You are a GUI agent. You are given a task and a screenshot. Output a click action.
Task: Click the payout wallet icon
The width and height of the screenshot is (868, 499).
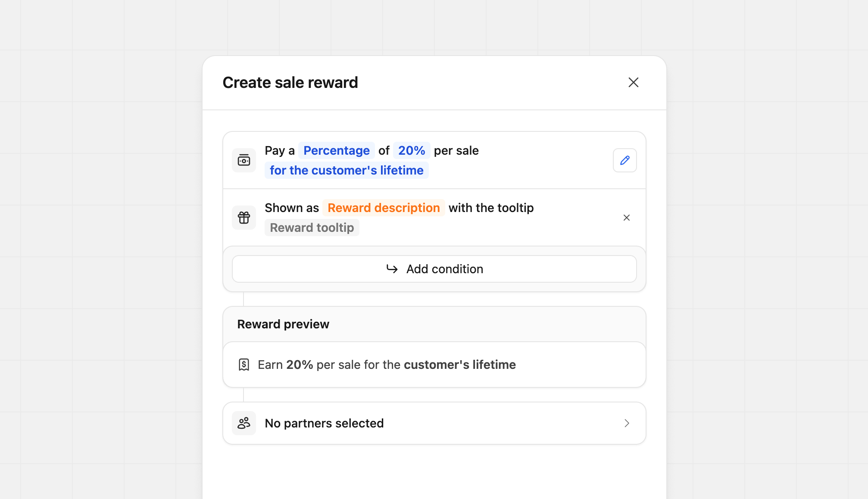click(x=244, y=160)
